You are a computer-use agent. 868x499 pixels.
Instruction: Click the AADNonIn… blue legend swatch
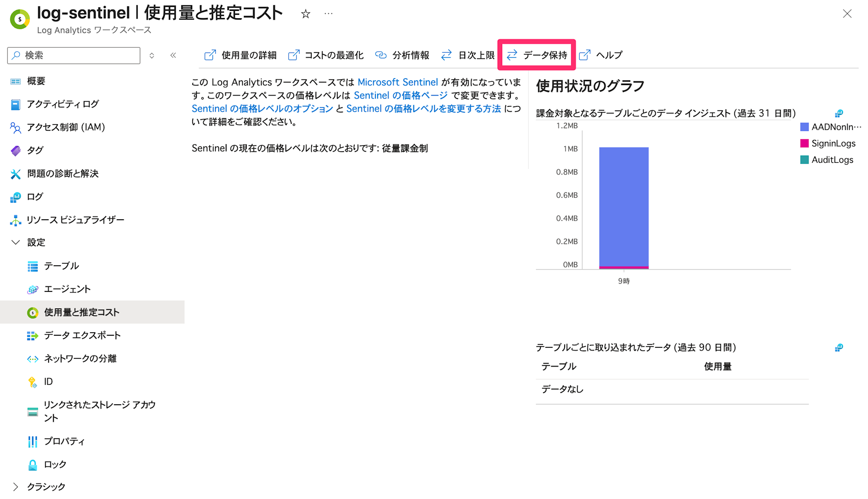804,127
